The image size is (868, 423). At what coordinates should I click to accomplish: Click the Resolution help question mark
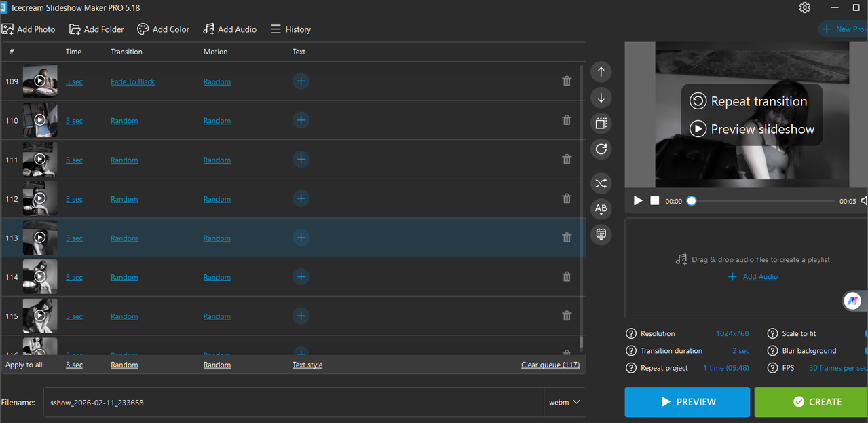click(631, 333)
